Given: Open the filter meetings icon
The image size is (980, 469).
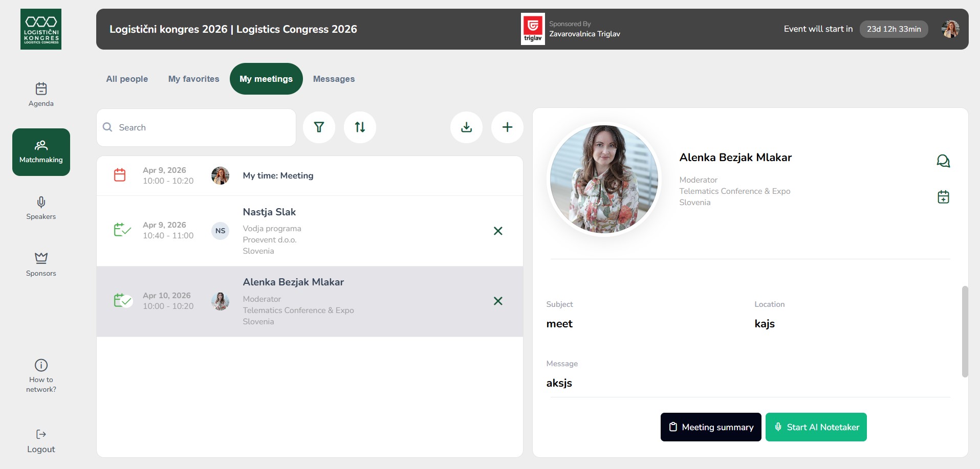Looking at the screenshot, I should (x=319, y=127).
